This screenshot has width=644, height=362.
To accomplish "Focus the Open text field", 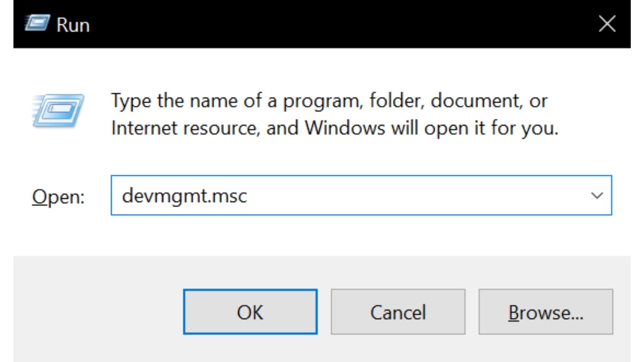I will pos(361,195).
